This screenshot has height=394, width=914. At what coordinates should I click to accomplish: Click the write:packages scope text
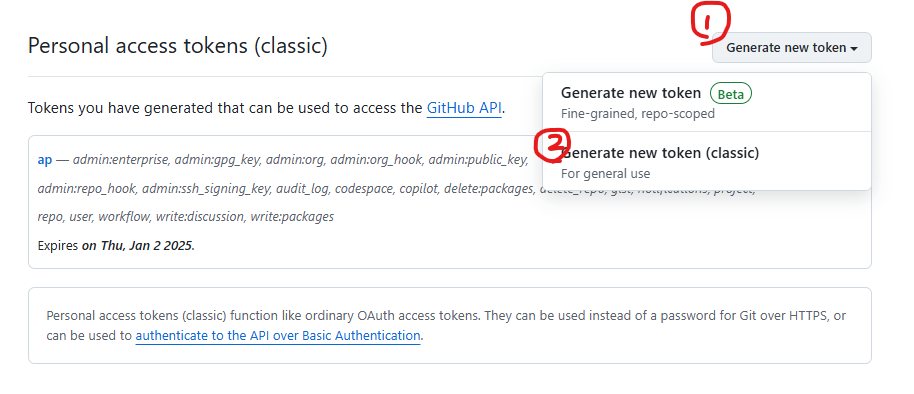click(x=292, y=217)
